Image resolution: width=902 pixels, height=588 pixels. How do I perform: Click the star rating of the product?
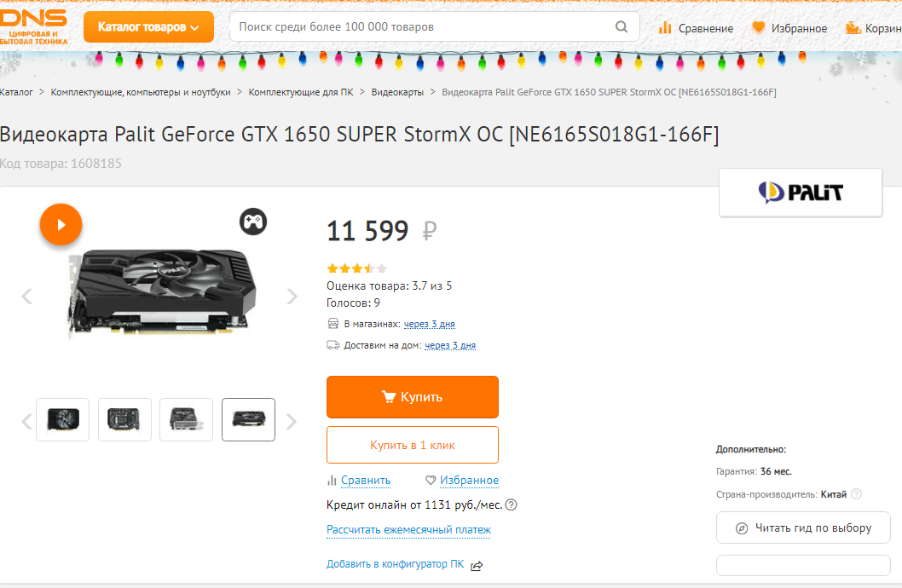click(356, 268)
